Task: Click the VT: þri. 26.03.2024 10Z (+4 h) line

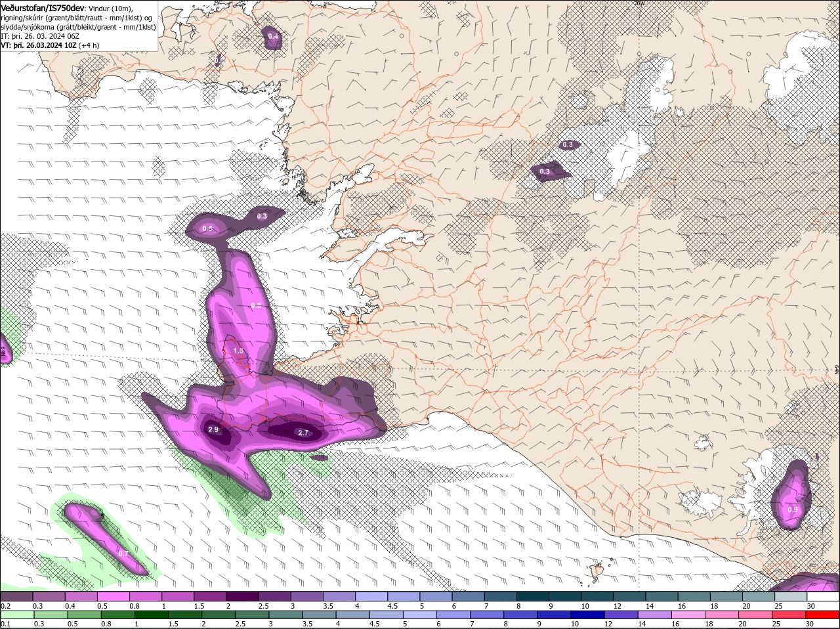Action: point(50,45)
